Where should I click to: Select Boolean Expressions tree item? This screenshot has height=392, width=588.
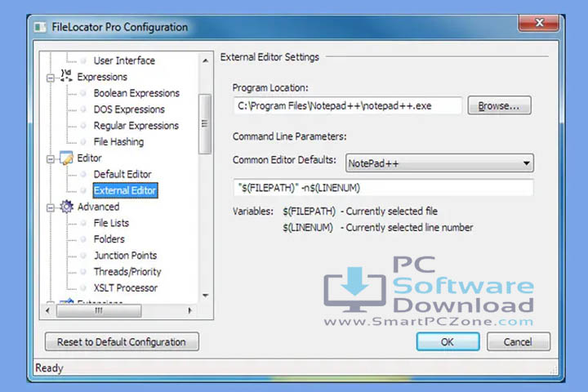136,93
